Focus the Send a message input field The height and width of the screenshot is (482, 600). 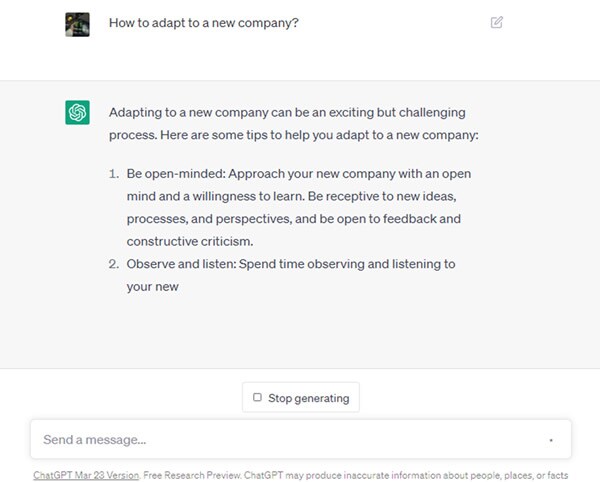(290, 440)
